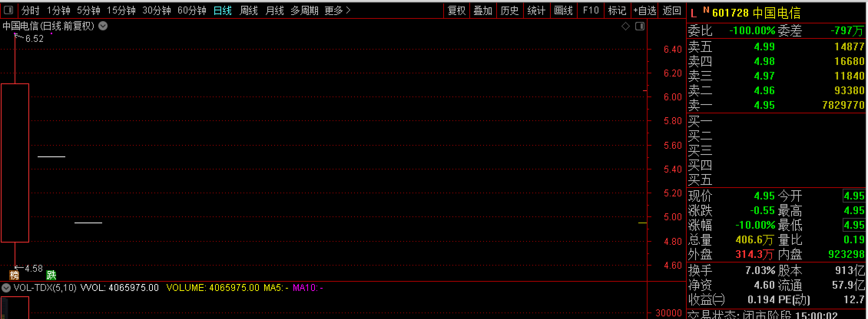The height and width of the screenshot is (319, 868).
Task: Open the chart title dropdown arrow
Action: (x=103, y=26)
